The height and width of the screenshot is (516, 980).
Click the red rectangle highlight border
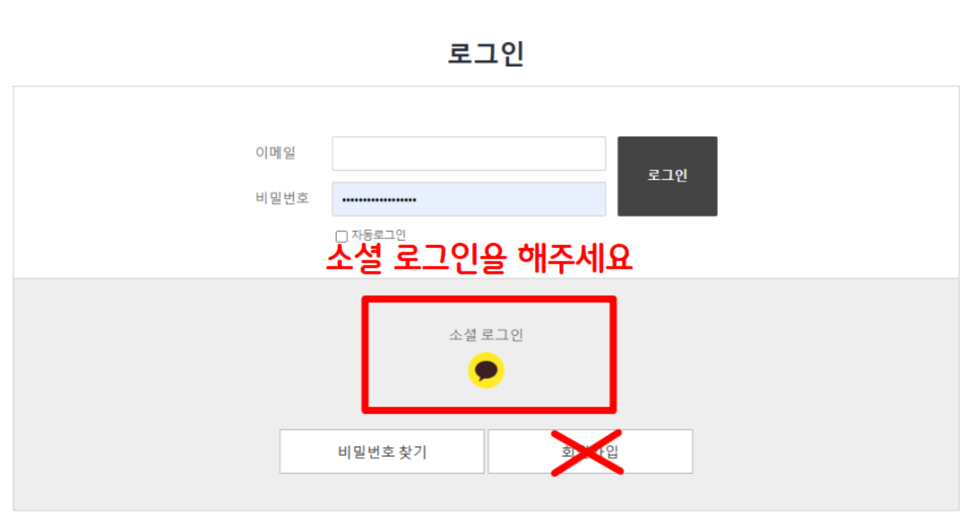click(489, 299)
